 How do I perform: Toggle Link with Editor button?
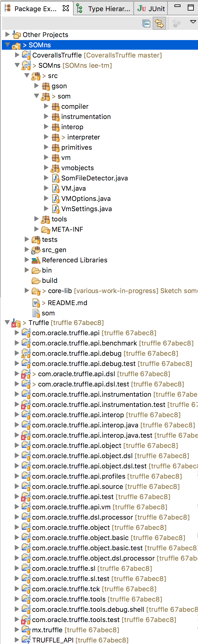point(159,23)
